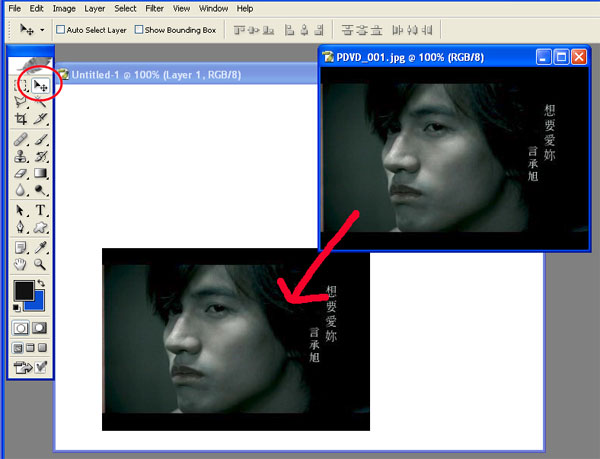Image resolution: width=600 pixels, height=459 pixels.
Task: Distribute top edges in options bar
Action: pos(347,30)
